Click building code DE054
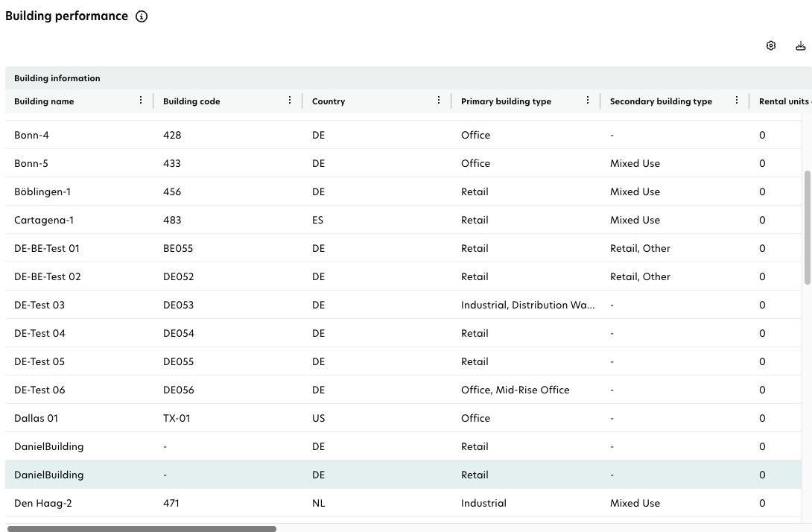812x532 pixels. click(x=179, y=334)
